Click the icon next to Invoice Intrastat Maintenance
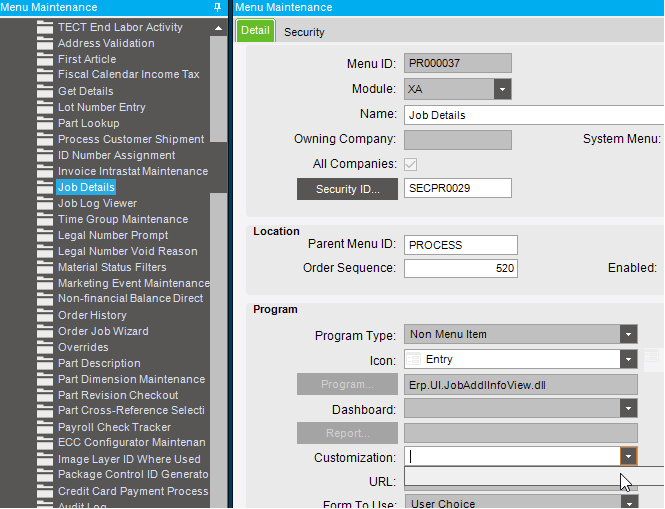Viewport: 665px width, 509px height. (x=45, y=172)
